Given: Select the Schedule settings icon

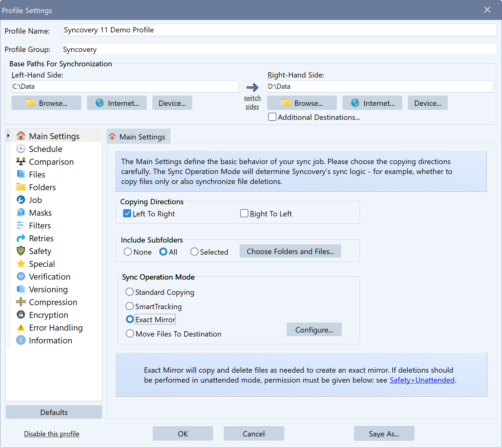Looking at the screenshot, I should tap(20, 149).
